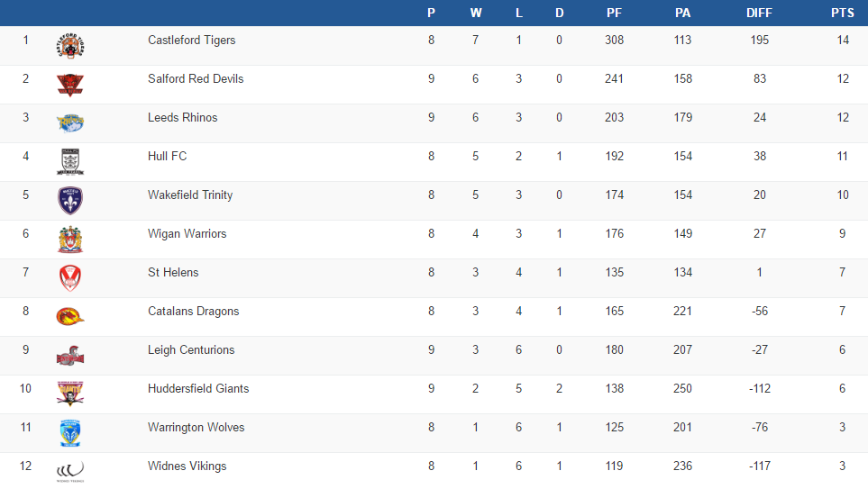Click the Catalans Dragons logo
868x489 pixels.
point(70,317)
